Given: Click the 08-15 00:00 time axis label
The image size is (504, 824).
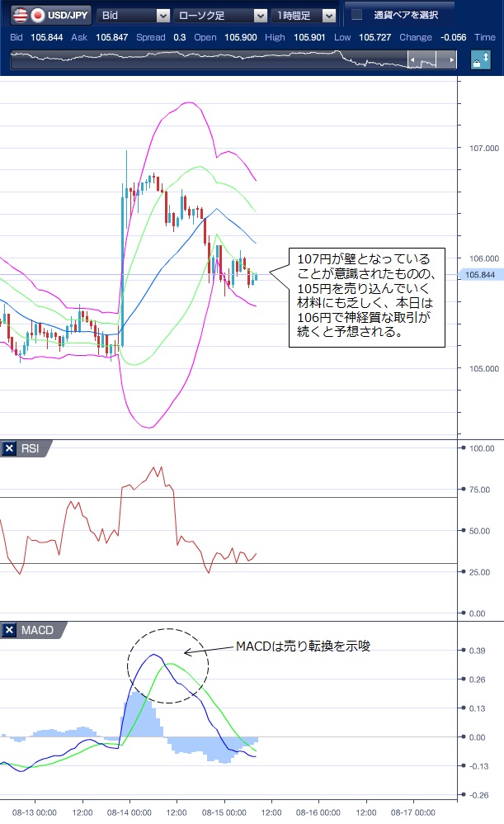Looking at the screenshot, I should (x=224, y=812).
